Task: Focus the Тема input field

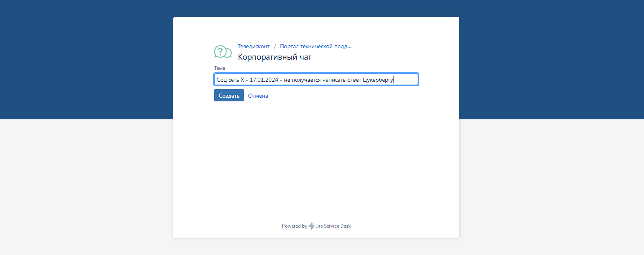Action: 316,79
